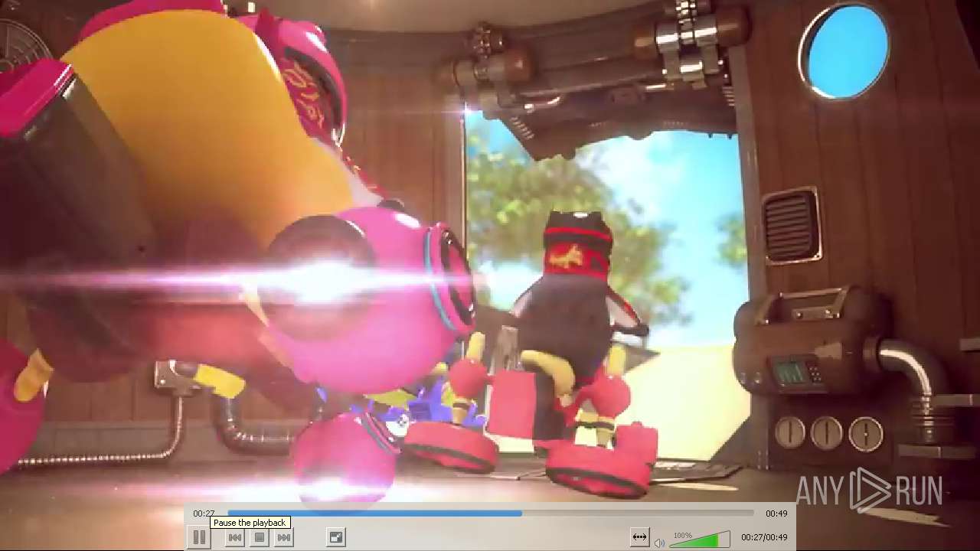
Task: Toggle the total time label 00:49
Action: tap(776, 514)
